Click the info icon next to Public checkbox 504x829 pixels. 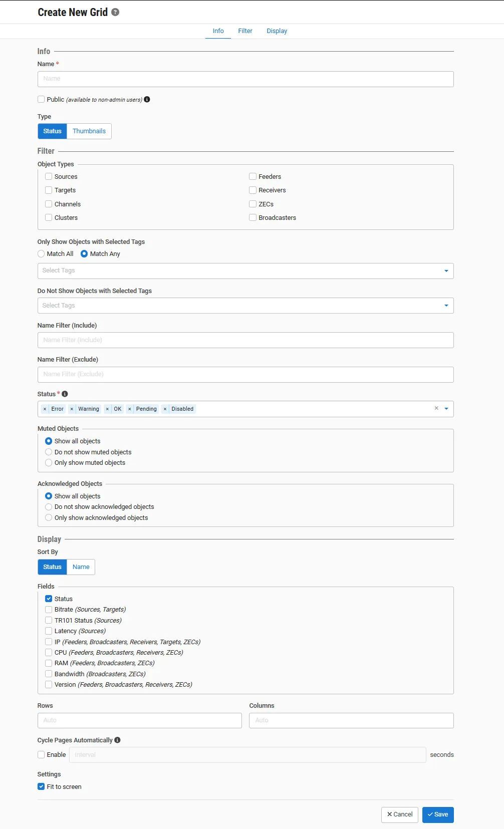coord(147,99)
